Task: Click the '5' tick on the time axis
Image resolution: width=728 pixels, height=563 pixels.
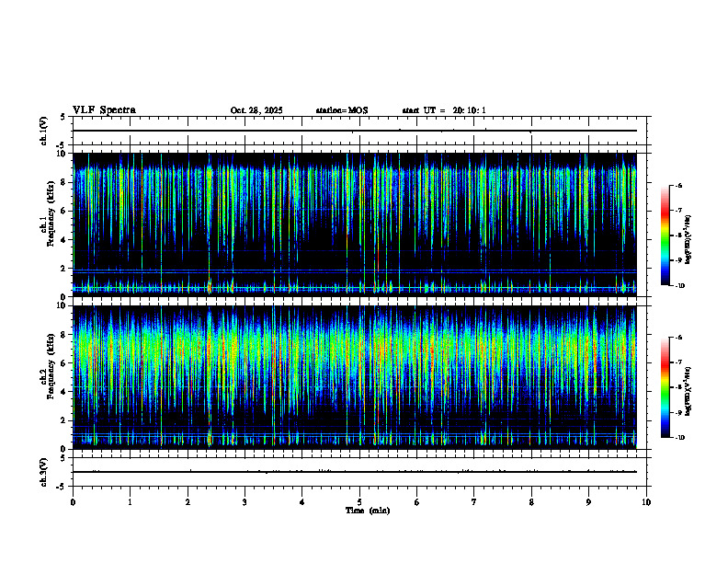Action: point(359,502)
